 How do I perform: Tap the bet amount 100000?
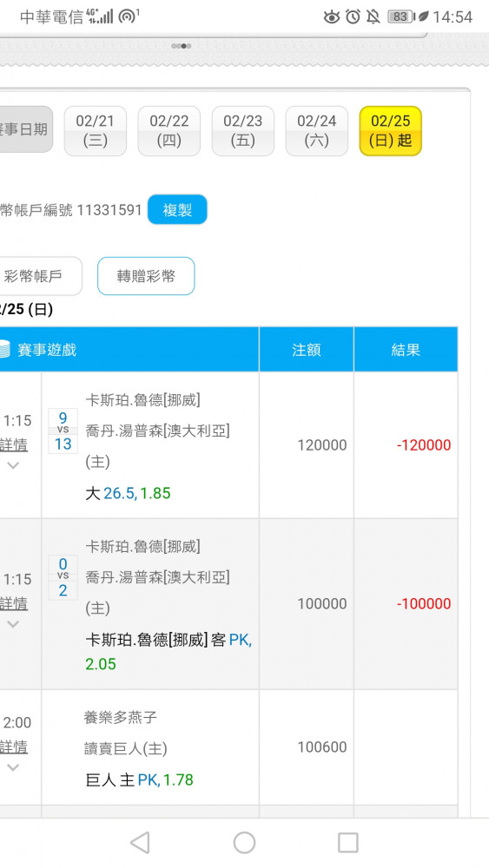point(321,603)
